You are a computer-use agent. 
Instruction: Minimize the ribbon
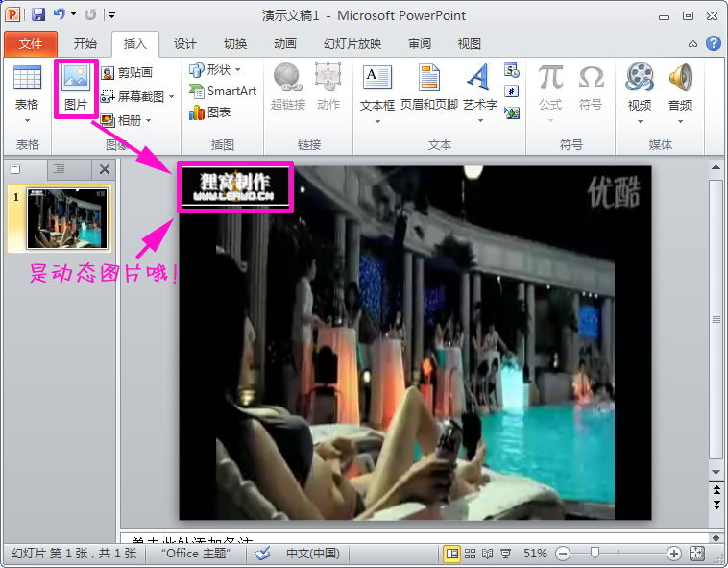point(692,43)
